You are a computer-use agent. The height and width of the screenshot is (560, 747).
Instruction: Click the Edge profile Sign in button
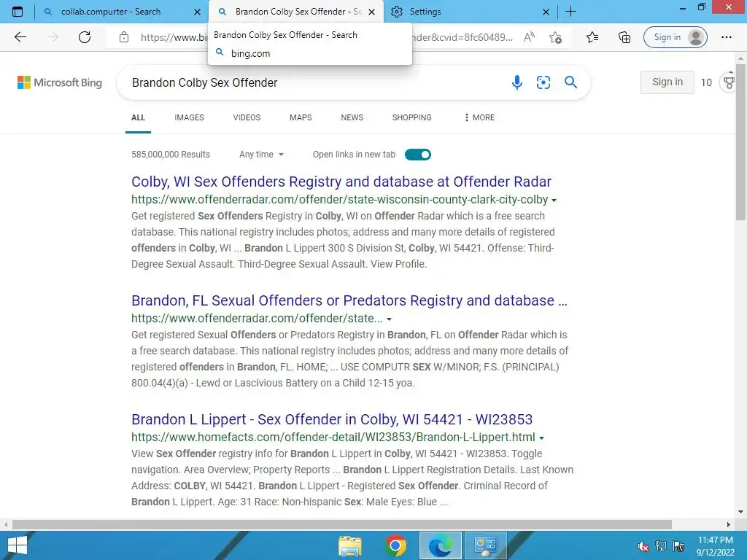[675, 37]
